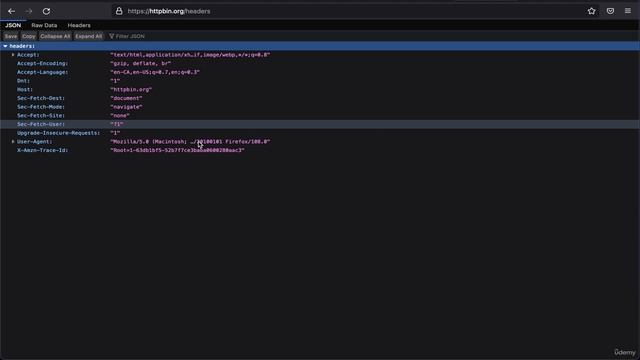This screenshot has width=640, height=360.
Task: Click Collapse All button
Action: pyautogui.click(x=55, y=36)
